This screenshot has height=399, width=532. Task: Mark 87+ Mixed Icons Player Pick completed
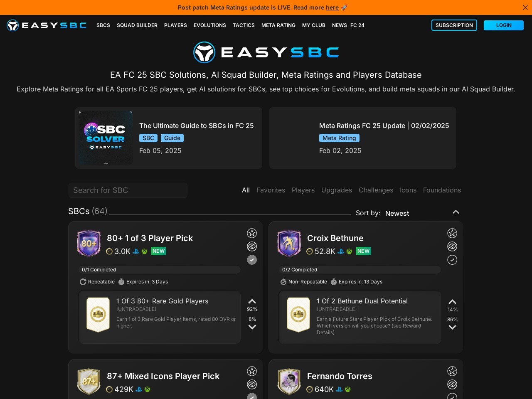tap(252, 396)
